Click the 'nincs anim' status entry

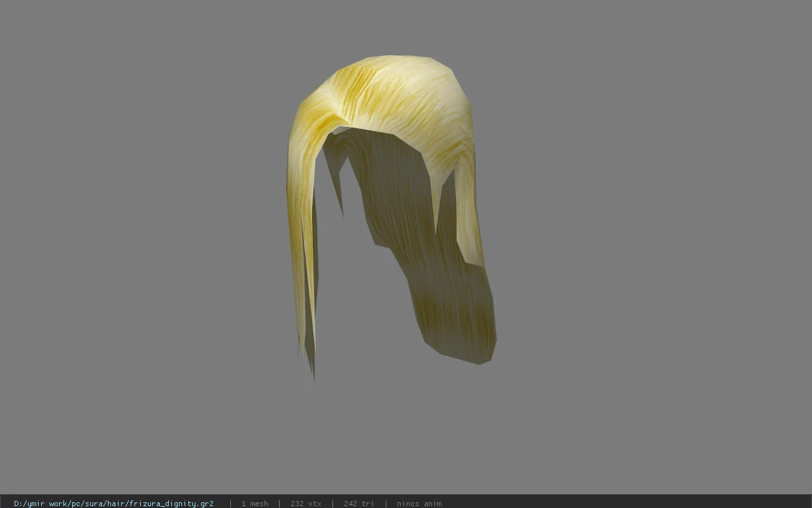419,504
